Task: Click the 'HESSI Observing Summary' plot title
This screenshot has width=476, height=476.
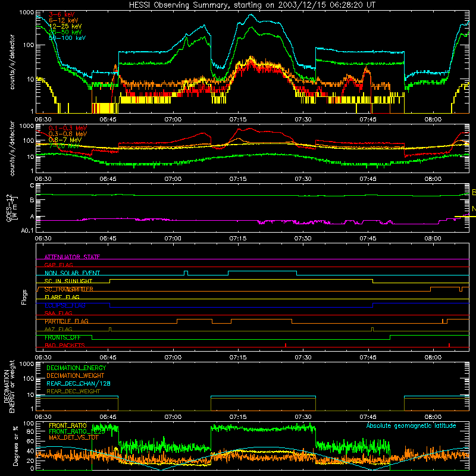Action: pos(252,5)
